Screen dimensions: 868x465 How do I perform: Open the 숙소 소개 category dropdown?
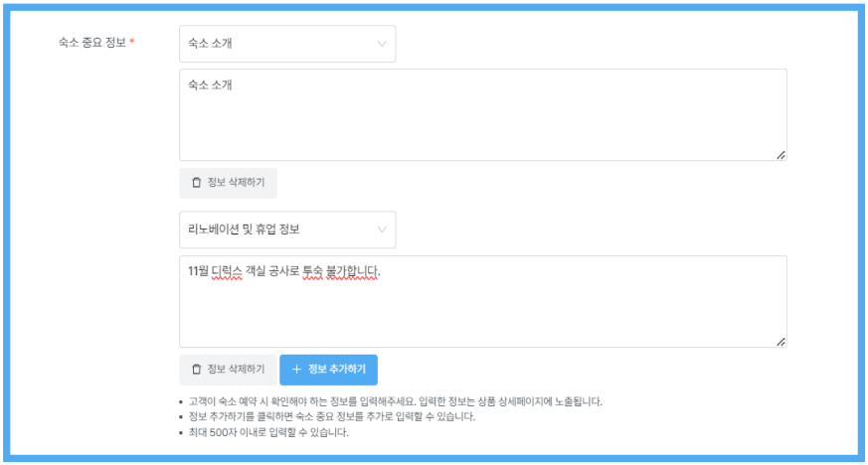[x=286, y=44]
